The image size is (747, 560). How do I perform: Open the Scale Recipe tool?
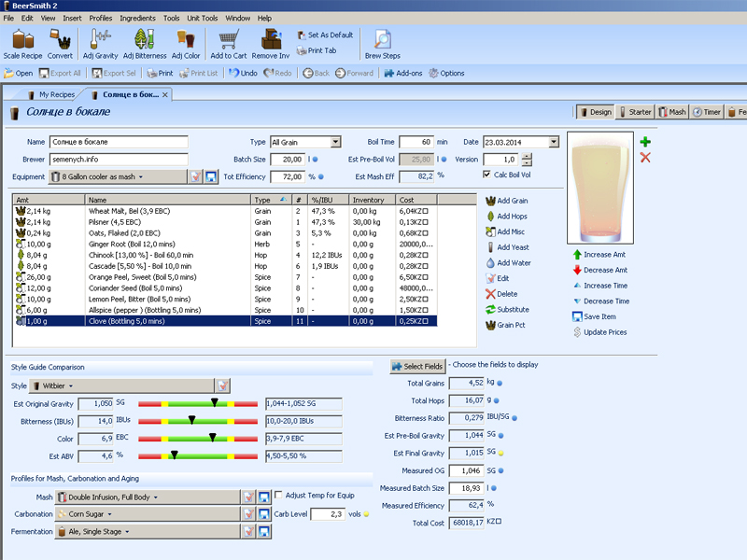tap(22, 44)
